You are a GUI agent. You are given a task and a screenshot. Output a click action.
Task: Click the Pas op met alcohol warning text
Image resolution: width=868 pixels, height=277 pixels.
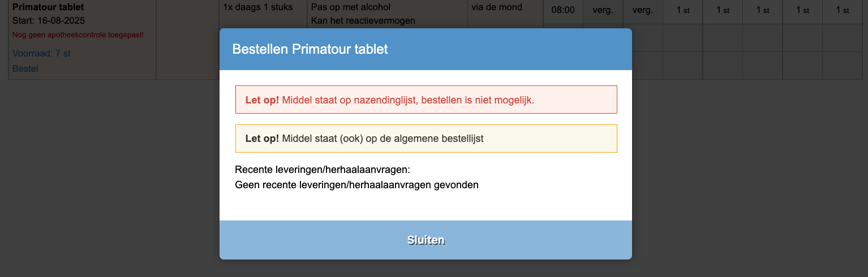coord(351,7)
